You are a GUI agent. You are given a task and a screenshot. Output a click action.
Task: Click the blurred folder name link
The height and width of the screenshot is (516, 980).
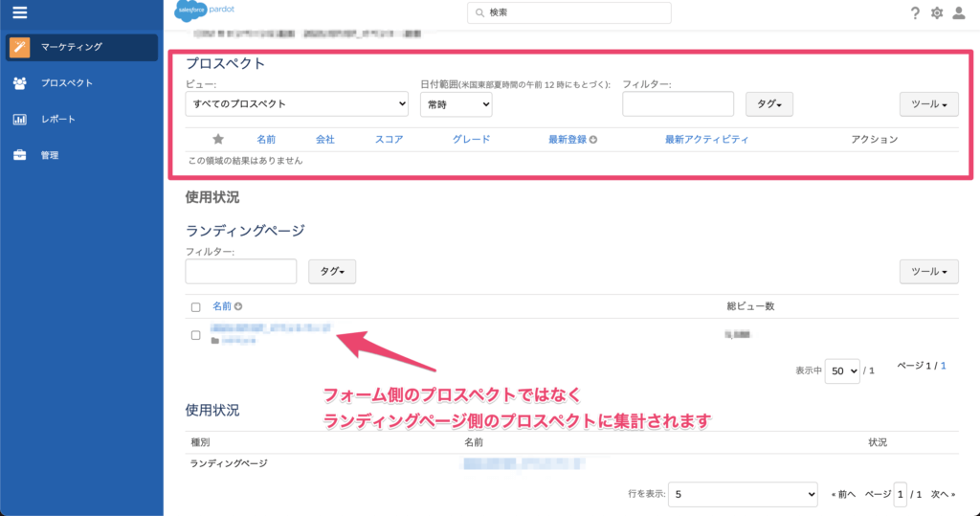coord(238,341)
